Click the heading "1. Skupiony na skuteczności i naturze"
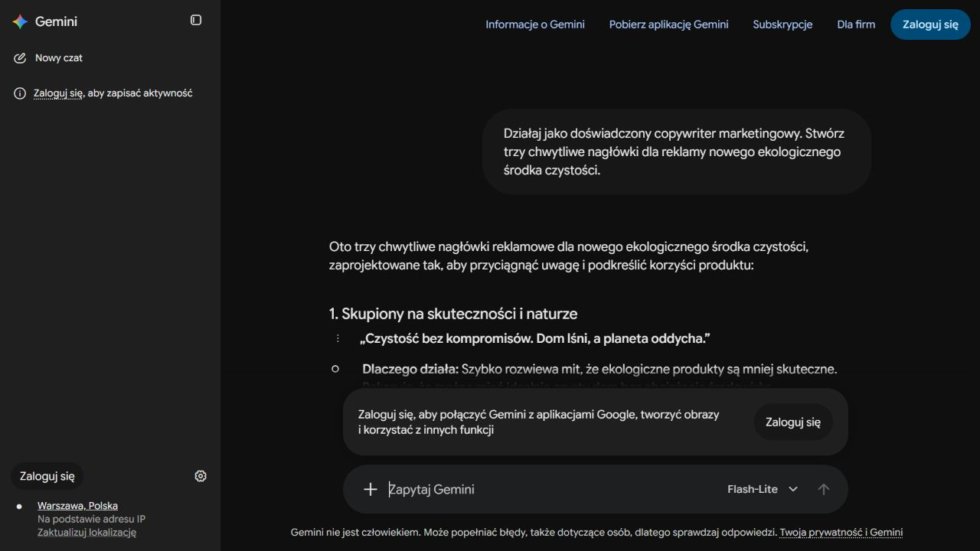The image size is (980, 551). [453, 314]
